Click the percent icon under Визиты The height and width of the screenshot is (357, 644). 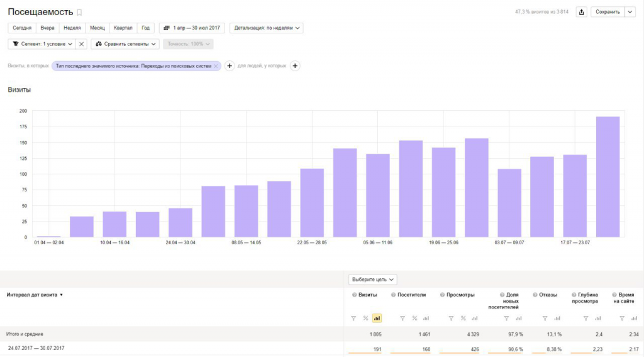coord(365,319)
